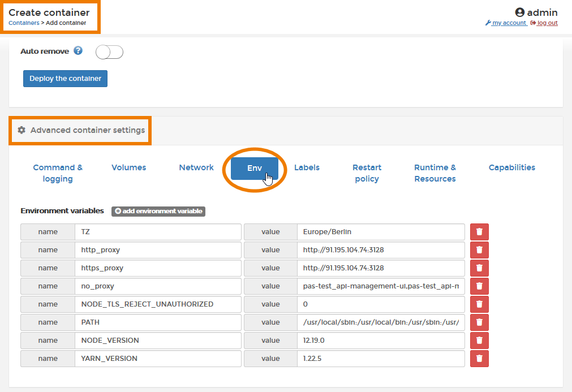
Task: Delete the NODE_VERSION environment variable
Action: [x=479, y=340]
